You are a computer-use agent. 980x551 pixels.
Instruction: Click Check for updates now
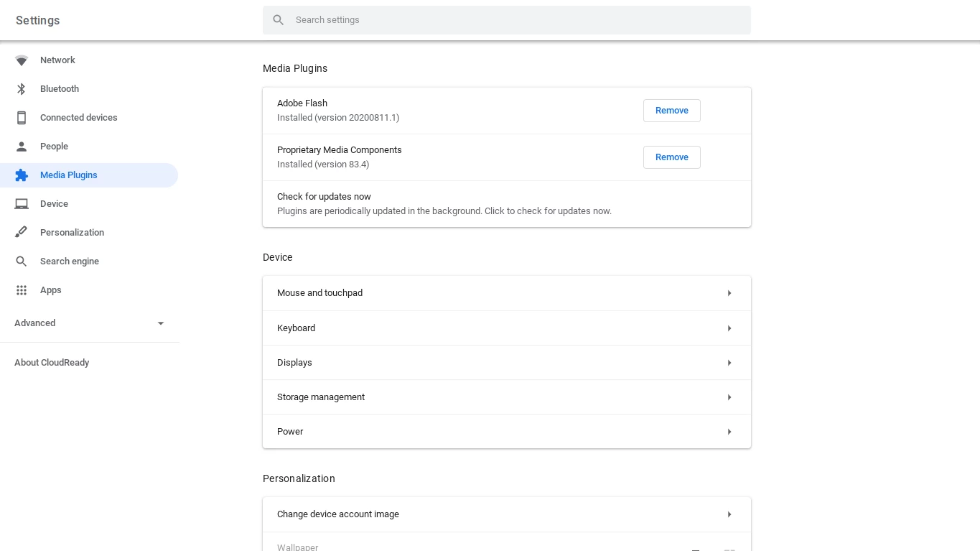[324, 197]
